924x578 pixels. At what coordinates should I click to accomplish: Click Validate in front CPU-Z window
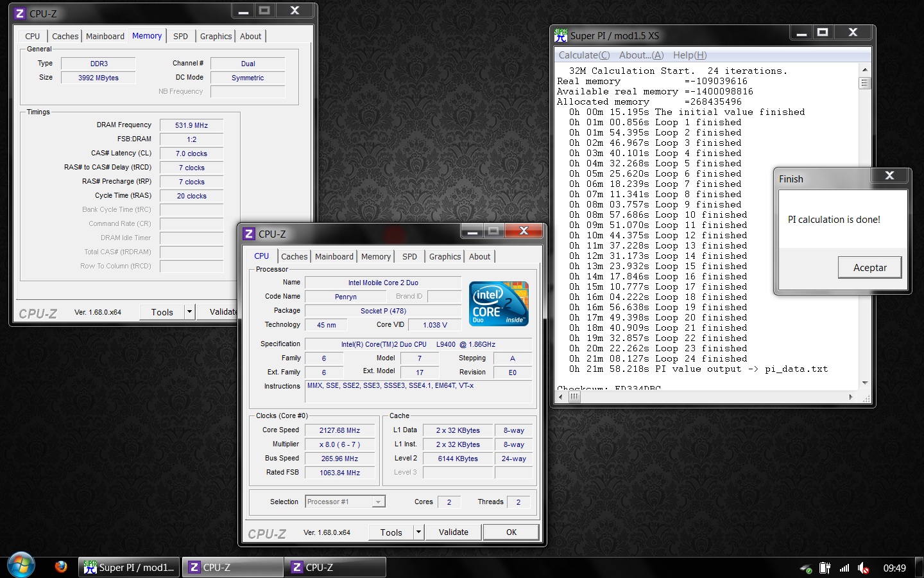coord(454,532)
